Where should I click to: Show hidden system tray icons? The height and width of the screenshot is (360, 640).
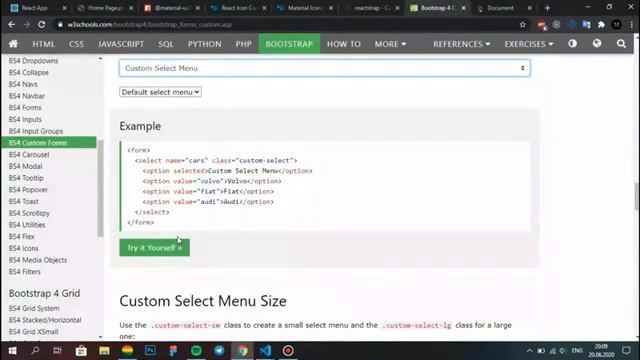529,351
